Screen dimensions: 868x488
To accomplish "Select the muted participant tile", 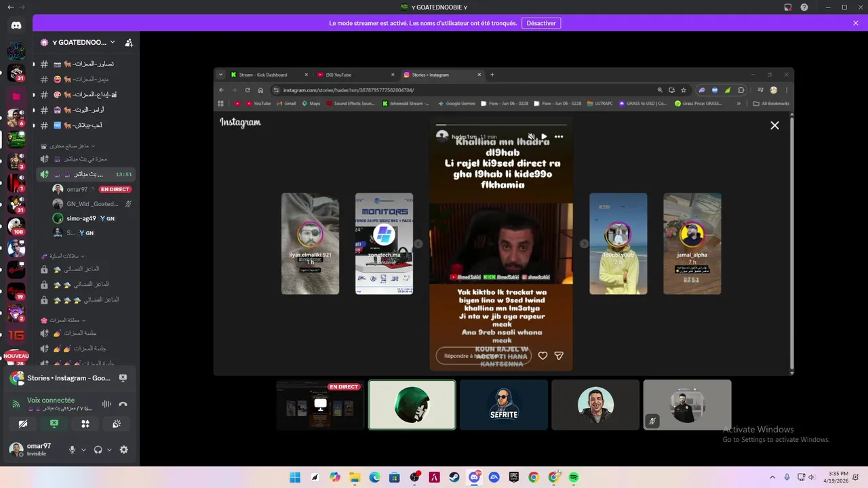I will 687,405.
